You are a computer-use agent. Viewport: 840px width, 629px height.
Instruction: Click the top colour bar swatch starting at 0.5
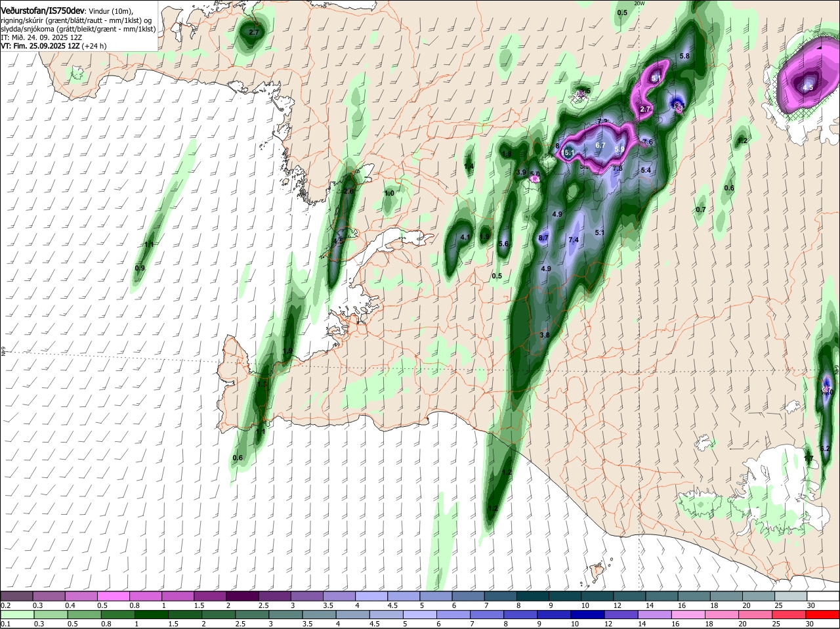pyautogui.click(x=114, y=596)
